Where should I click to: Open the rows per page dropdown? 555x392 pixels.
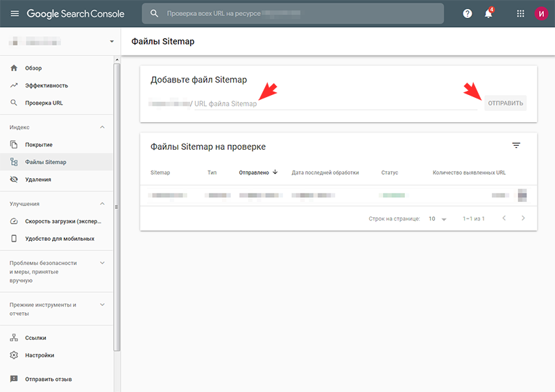point(438,219)
